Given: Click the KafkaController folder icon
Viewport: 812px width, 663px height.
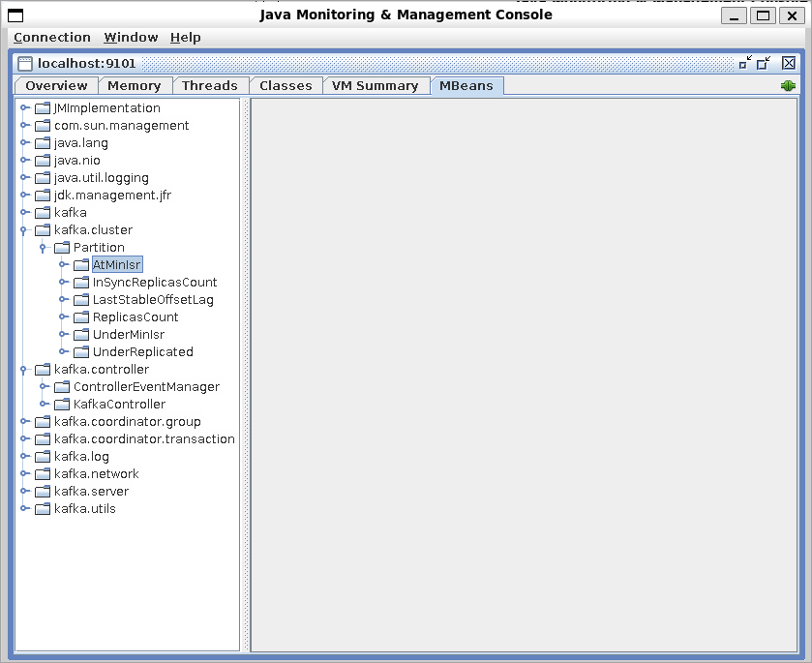Looking at the screenshot, I should (x=62, y=405).
